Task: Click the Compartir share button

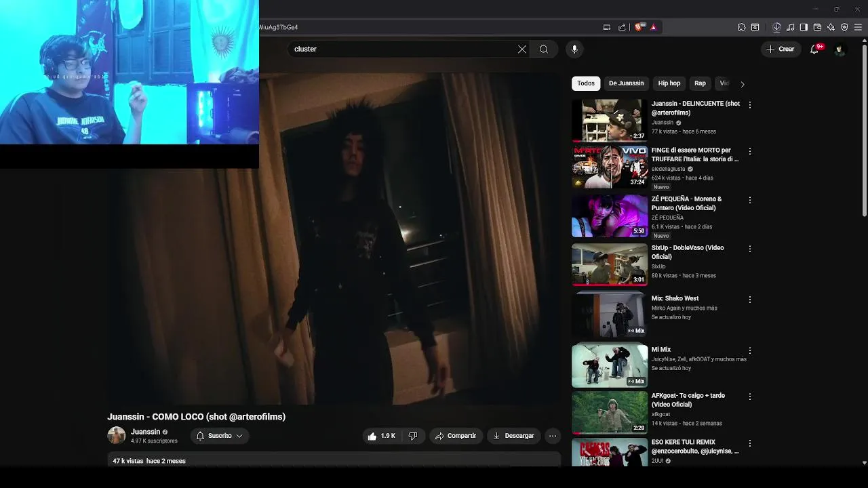Action: click(x=456, y=436)
